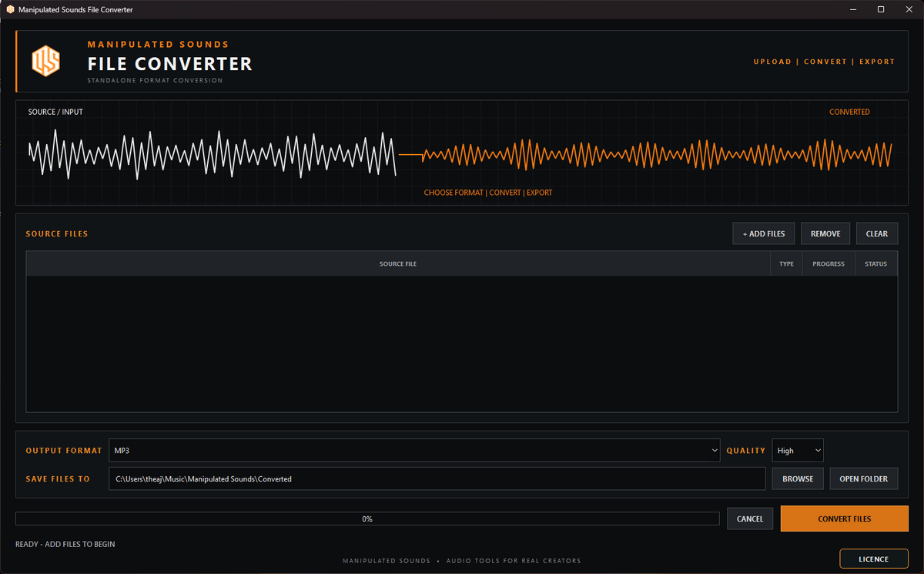Clear the source files list
The image size is (924, 574).
click(877, 233)
